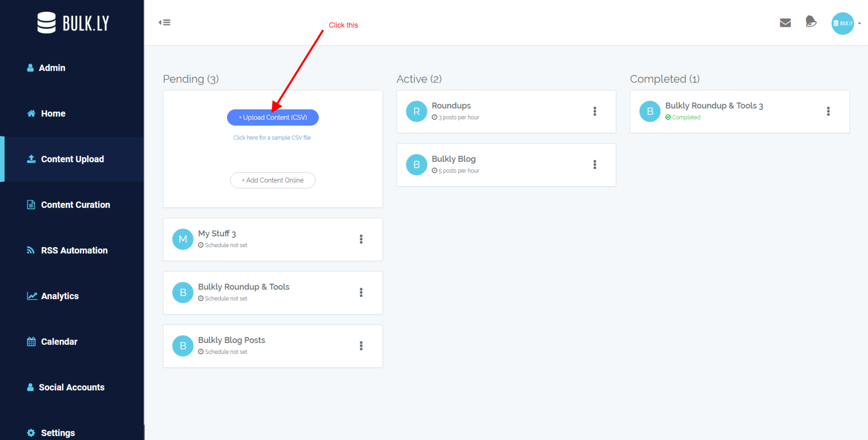Click Add Content Online button
This screenshot has width=868, height=440.
[x=273, y=180]
